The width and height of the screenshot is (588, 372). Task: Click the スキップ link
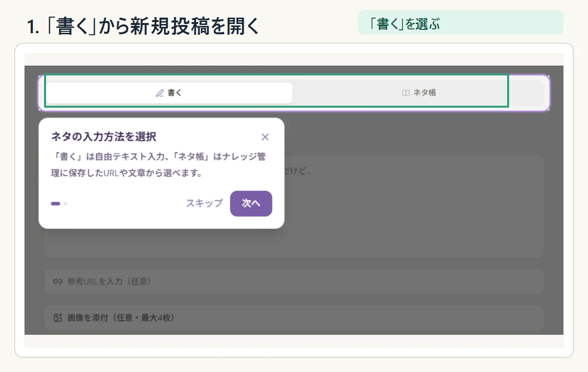click(204, 203)
